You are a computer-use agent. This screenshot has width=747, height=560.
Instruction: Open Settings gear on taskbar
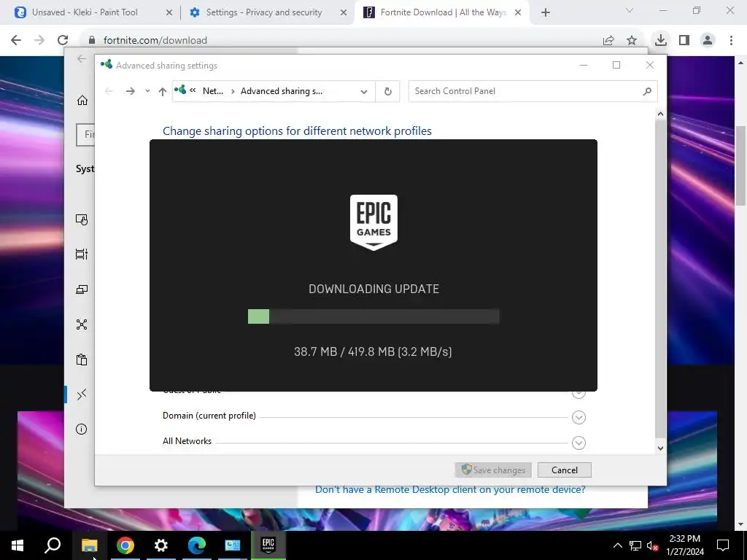(161, 545)
